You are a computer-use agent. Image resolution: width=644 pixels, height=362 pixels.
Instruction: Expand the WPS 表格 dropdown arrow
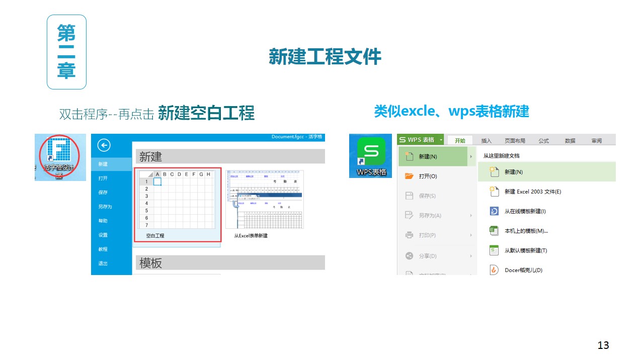point(441,140)
